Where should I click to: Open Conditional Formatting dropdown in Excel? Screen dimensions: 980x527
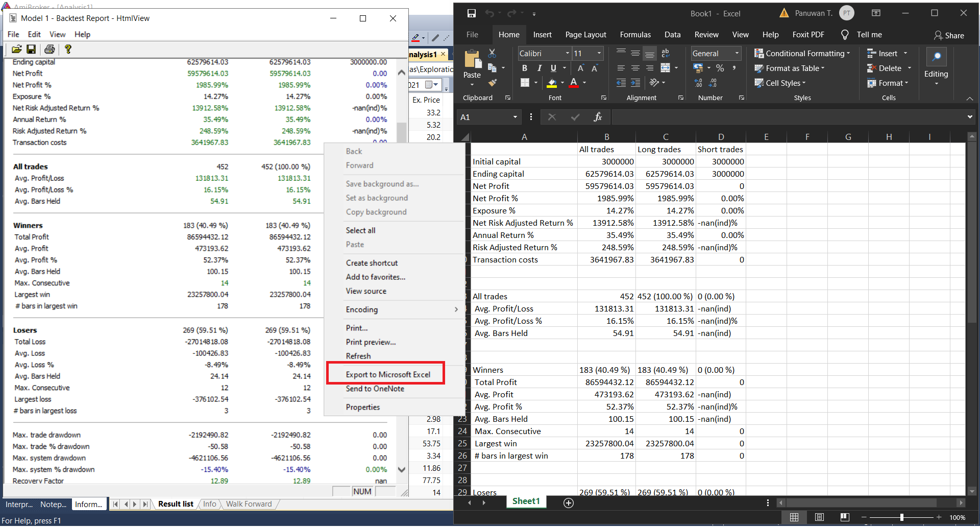(x=802, y=53)
